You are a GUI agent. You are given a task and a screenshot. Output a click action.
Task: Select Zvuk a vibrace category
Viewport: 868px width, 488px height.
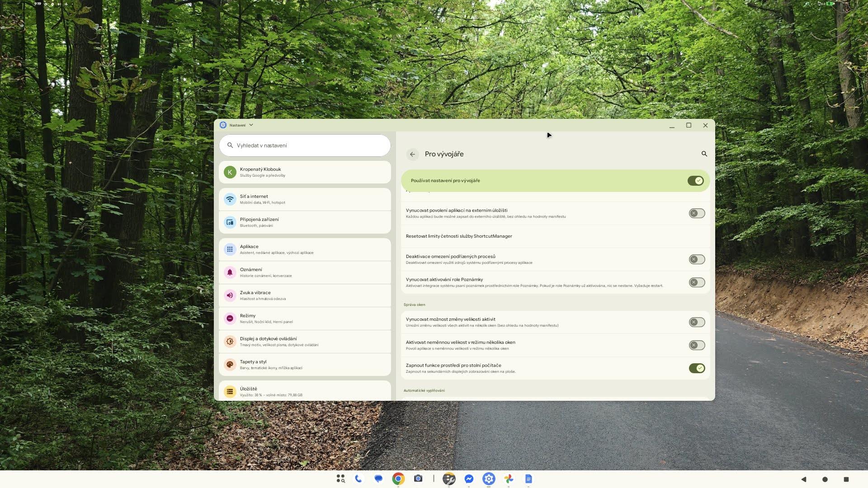(305, 296)
